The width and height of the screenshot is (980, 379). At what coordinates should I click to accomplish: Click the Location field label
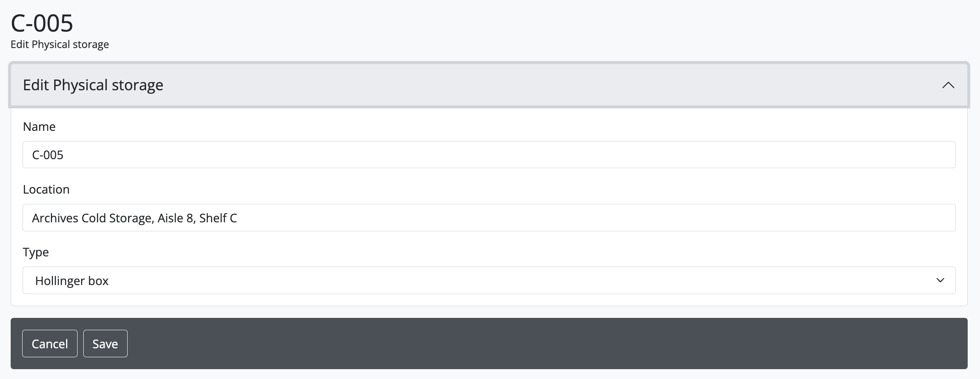coord(46,189)
